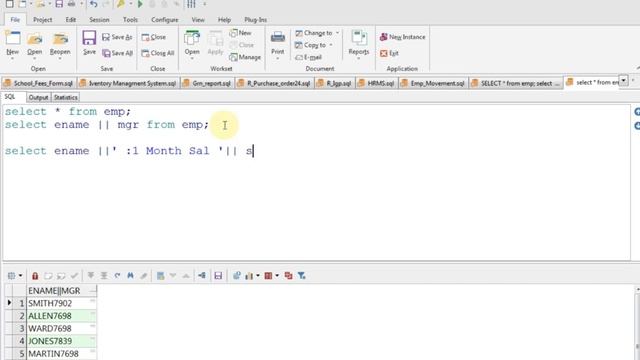Click the Execute green play icon
The height and width of the screenshot is (360, 640).
pyautogui.click(x=140, y=4)
